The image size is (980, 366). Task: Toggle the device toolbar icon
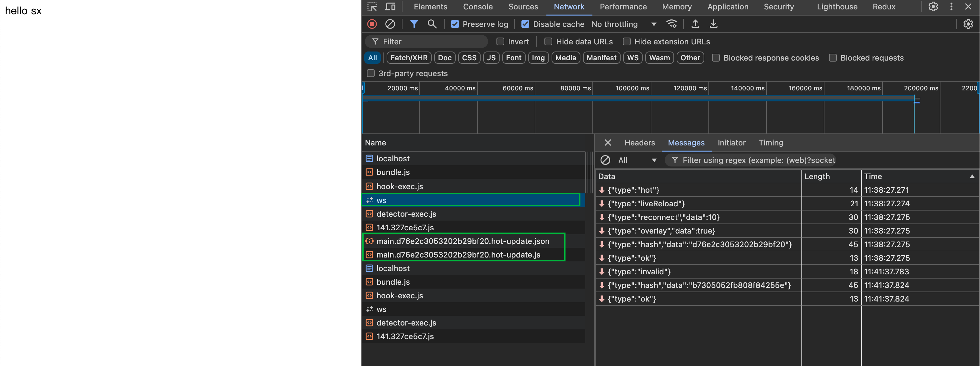pyautogui.click(x=390, y=6)
